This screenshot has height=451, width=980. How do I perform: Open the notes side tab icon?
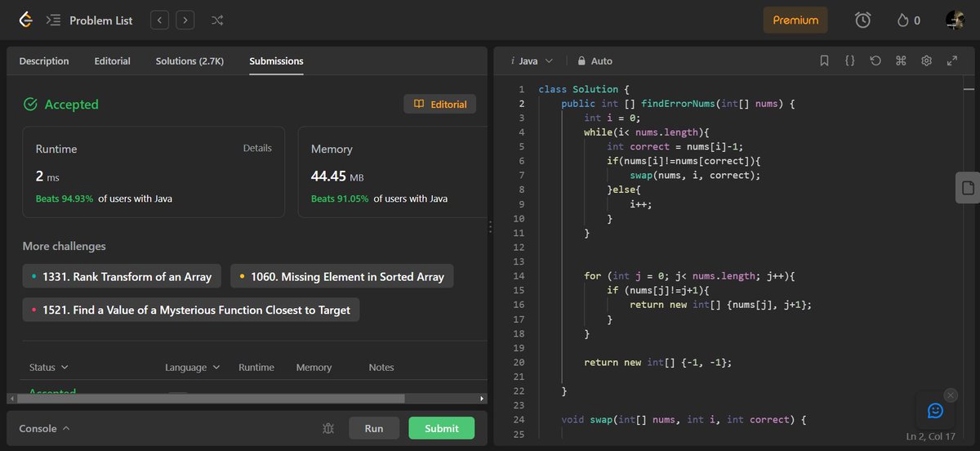[968, 188]
